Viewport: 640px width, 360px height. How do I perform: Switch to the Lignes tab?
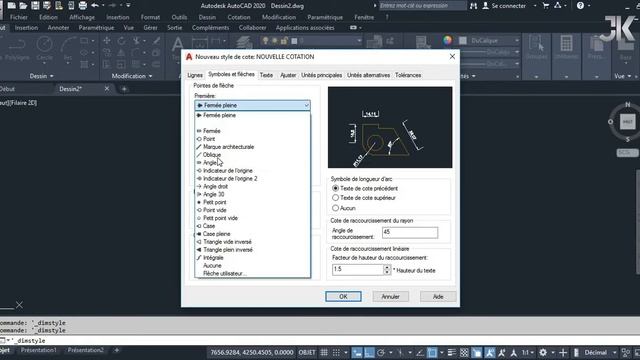click(195, 75)
